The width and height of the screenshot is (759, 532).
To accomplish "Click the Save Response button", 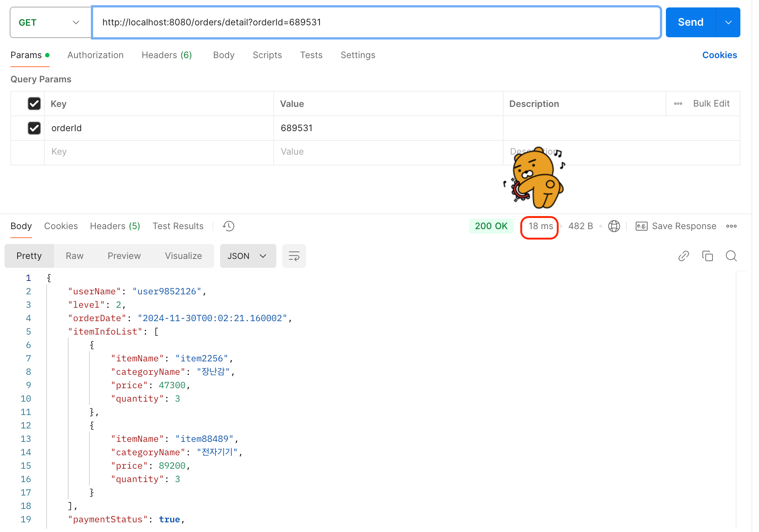I will tap(676, 226).
